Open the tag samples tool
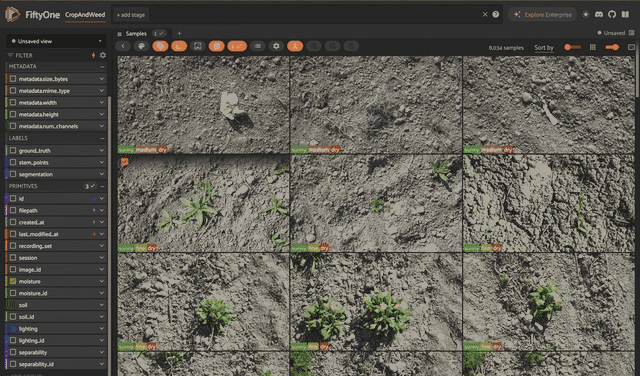Viewport: 640px width, 376px height. pyautogui.click(x=160, y=46)
